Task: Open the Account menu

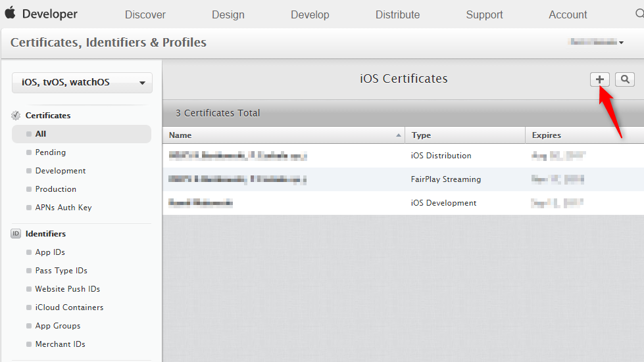Action: point(568,14)
